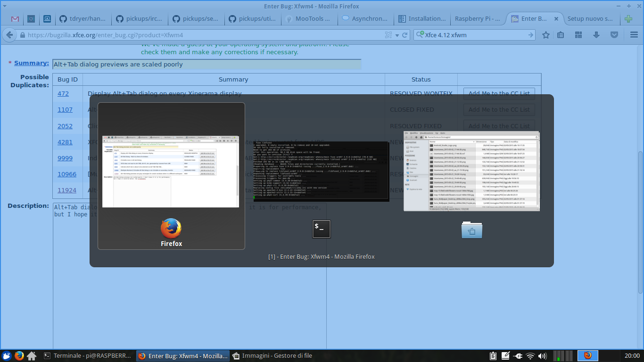Launch home folder from panel icon
Screen dimensions: 644x362
[x=32, y=356]
